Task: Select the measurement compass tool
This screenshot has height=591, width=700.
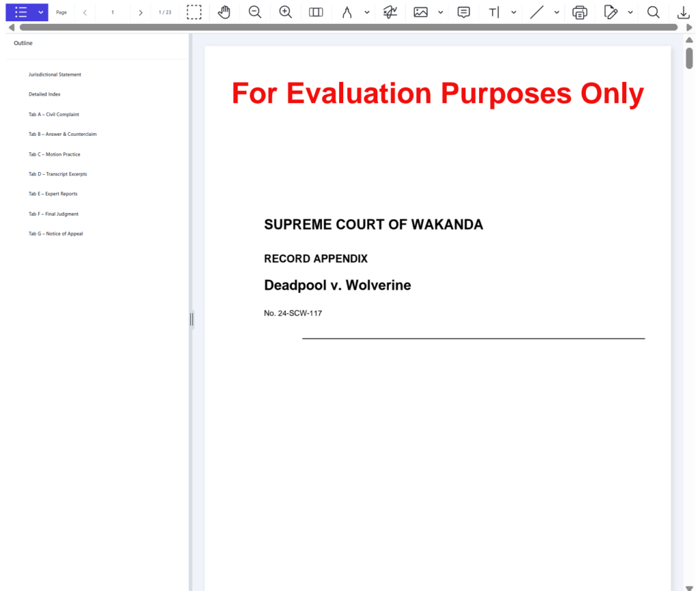Action: click(x=347, y=12)
